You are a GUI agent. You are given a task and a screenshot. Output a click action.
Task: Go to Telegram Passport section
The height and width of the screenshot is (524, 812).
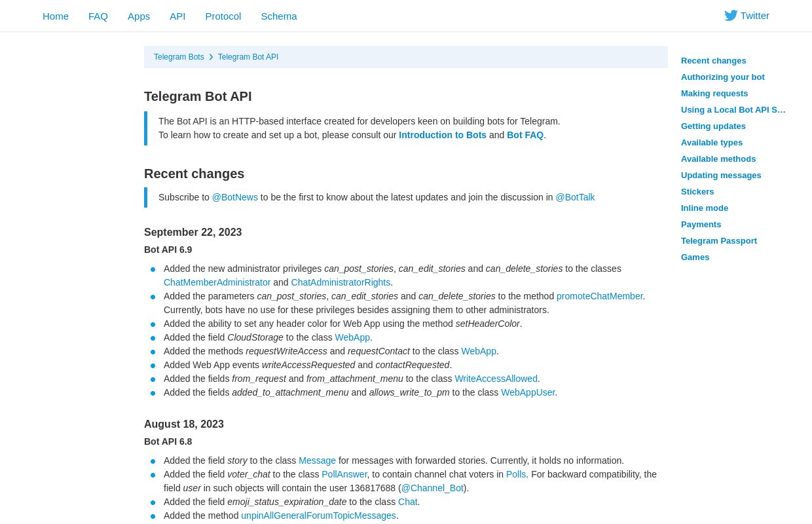coord(719,240)
